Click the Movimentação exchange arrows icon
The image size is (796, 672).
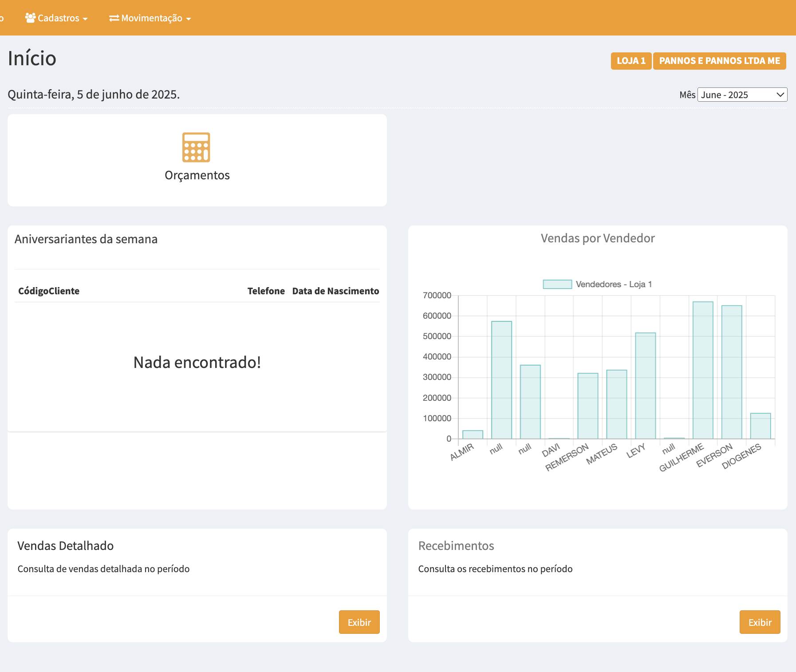click(114, 18)
